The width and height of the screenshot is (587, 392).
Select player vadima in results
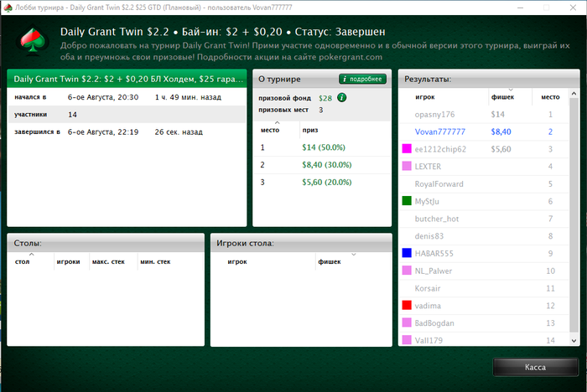pos(428,306)
